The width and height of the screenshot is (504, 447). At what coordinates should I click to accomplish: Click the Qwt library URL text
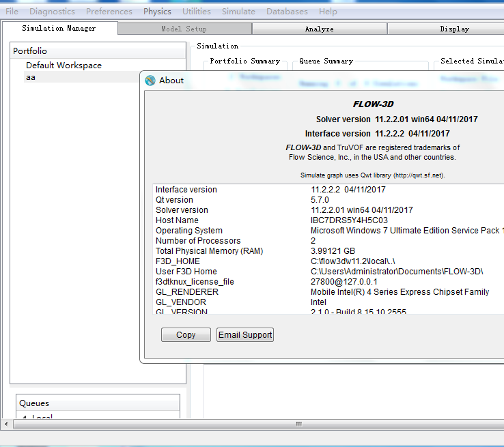pyautogui.click(x=419, y=175)
